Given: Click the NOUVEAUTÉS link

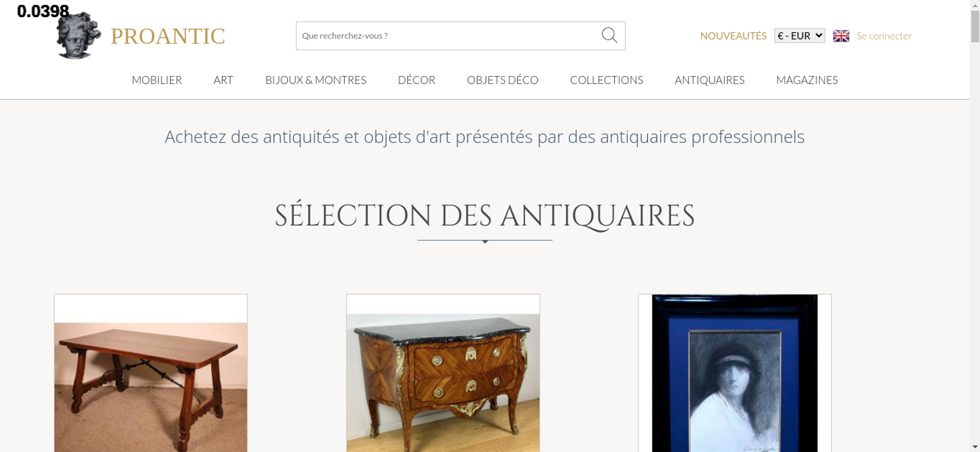Looking at the screenshot, I should [733, 36].
